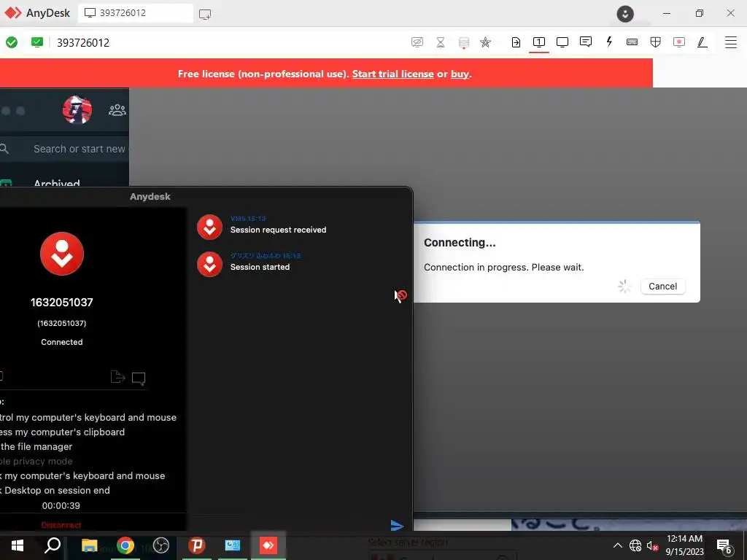Cancel the Connecting dialog
747x560 pixels.
pyautogui.click(x=662, y=286)
